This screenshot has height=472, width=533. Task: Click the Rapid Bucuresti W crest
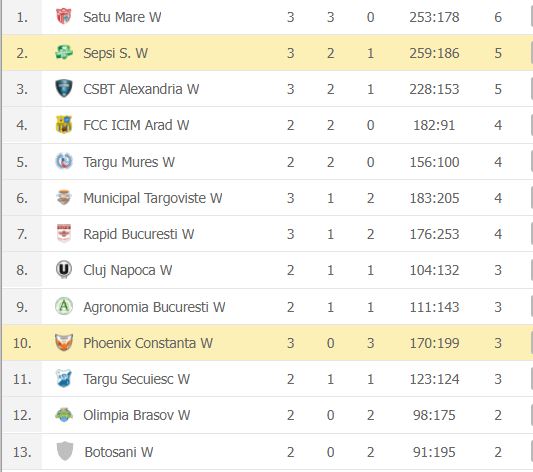[64, 234]
